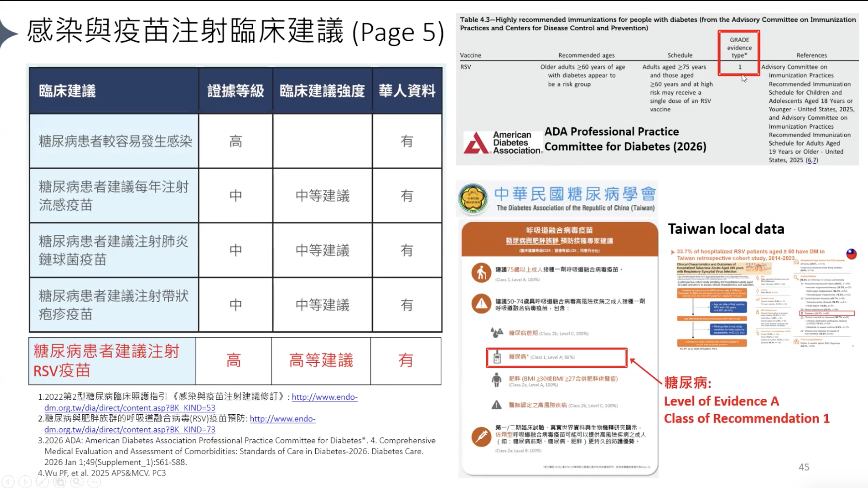Click the red-boxed GRADE evidence type column
The width and height of the screenshot is (868, 488).
[739, 53]
